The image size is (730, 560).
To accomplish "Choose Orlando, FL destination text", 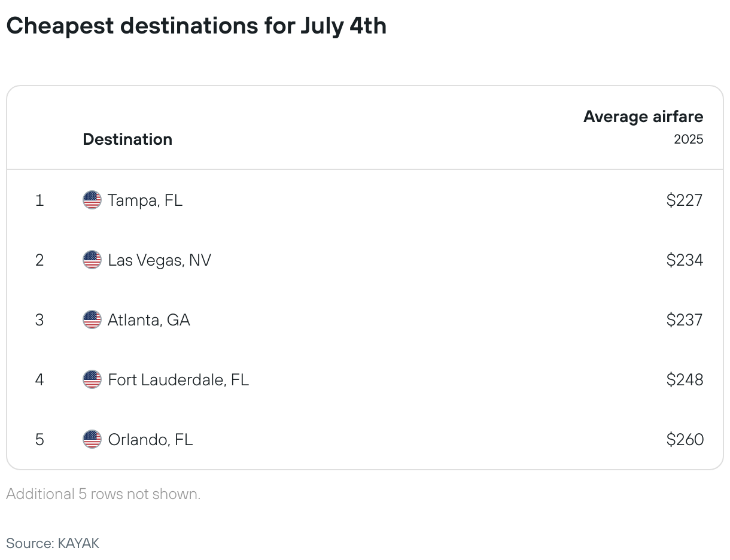I will pos(150,440).
